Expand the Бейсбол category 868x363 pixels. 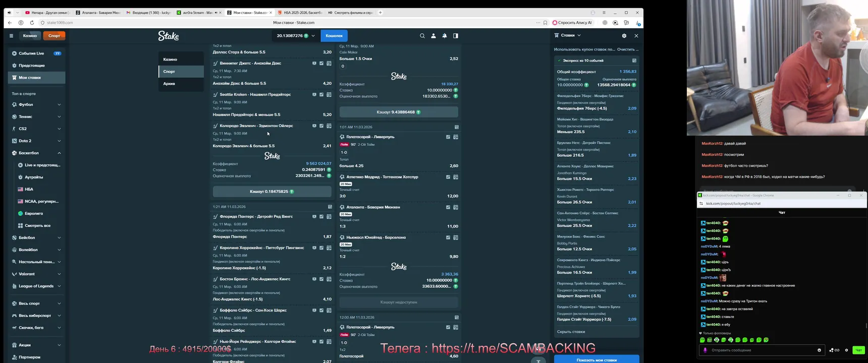click(x=59, y=238)
